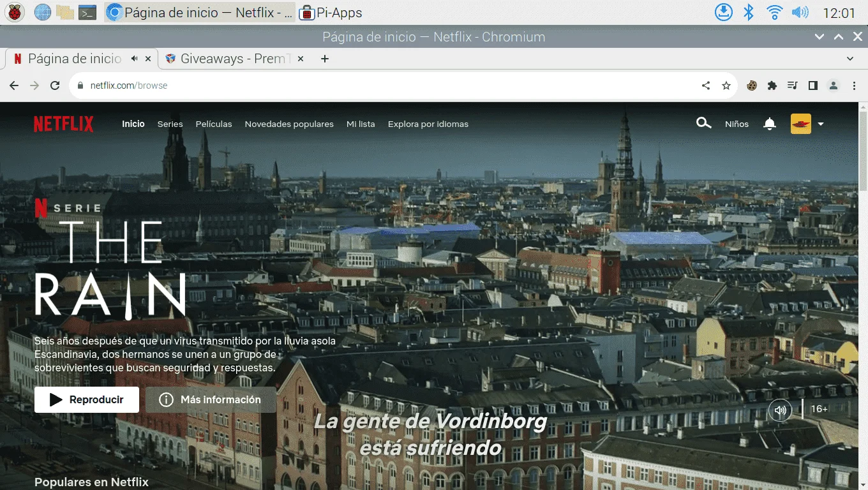The image size is (868, 490).
Task: Click the cookie extension icon
Action: point(752,85)
